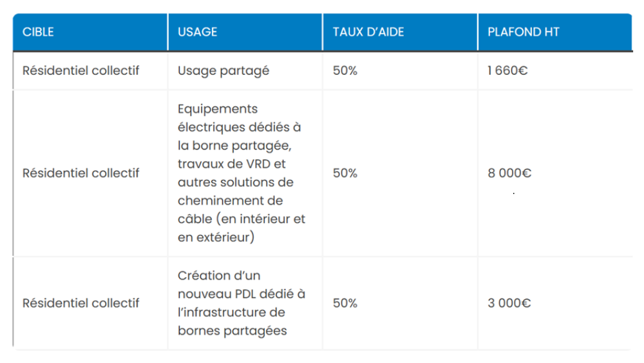Select the PLAFOND HT header cell
The height and width of the screenshot is (363, 644).
(523, 32)
